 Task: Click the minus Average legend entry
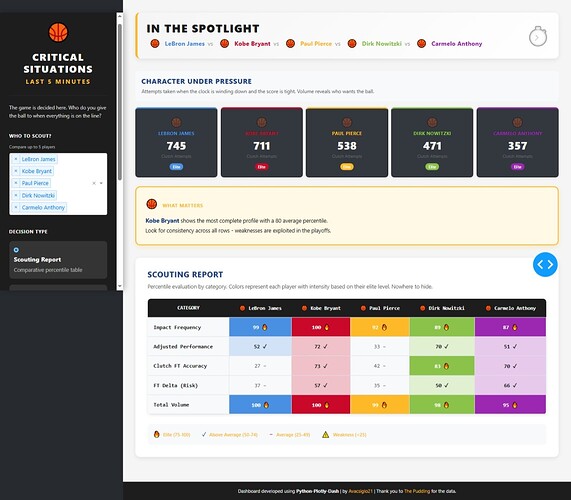point(290,434)
